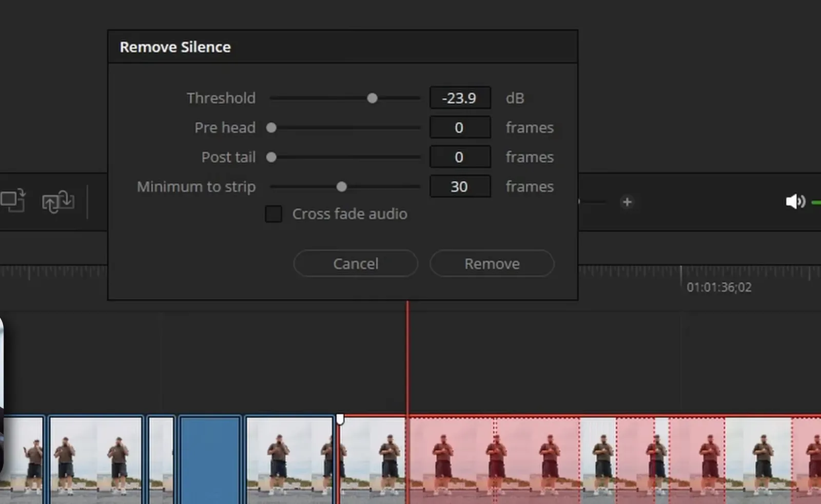Click the Post tail slider handle

click(271, 157)
